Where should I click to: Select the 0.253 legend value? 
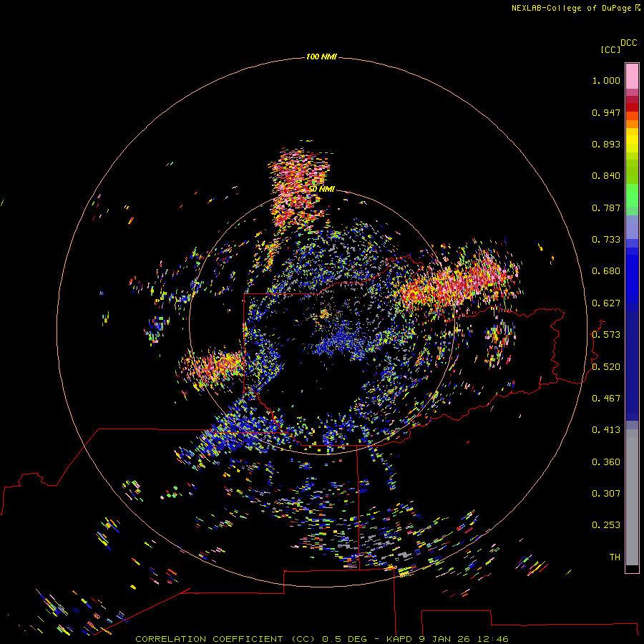point(606,525)
